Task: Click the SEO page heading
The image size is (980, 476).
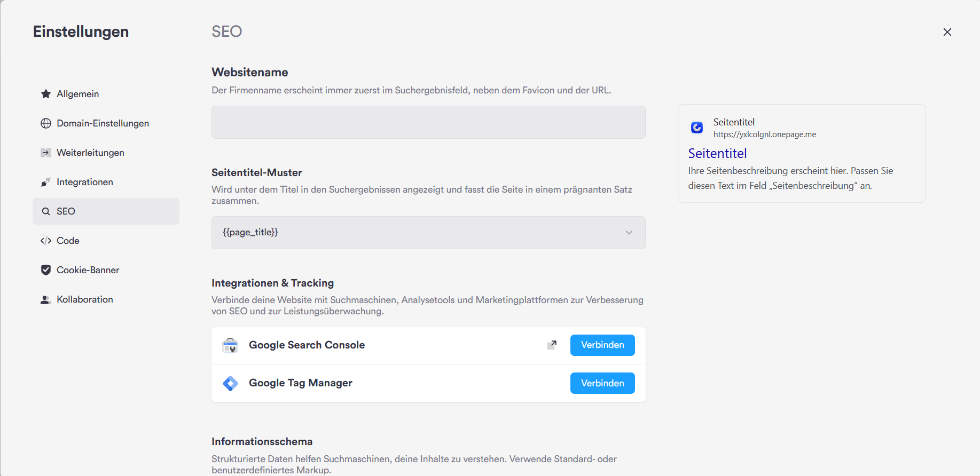Action: (x=227, y=31)
